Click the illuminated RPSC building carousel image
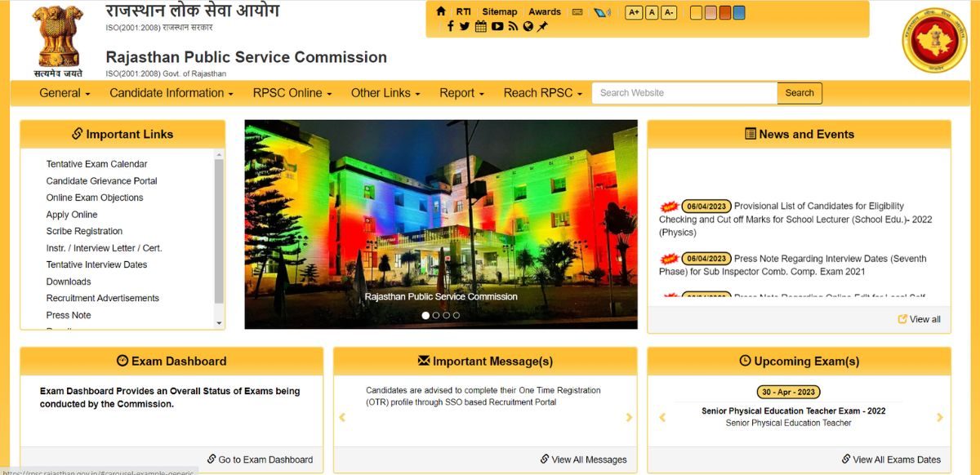The image size is (980, 475). 441,224
